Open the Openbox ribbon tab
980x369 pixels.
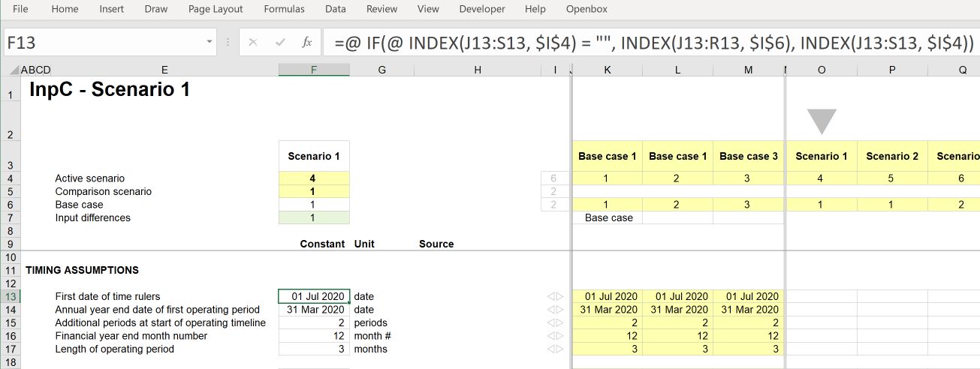coord(586,9)
